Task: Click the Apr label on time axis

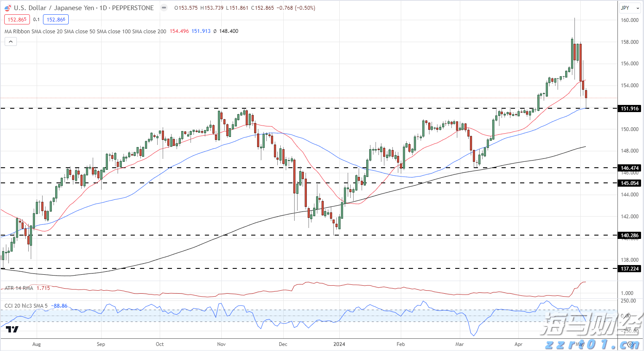Action: [518, 344]
